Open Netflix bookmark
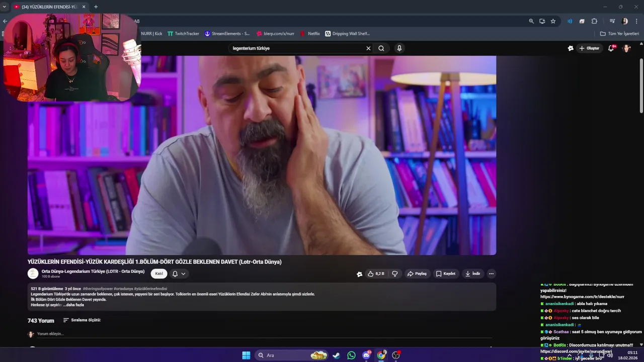 [310, 34]
